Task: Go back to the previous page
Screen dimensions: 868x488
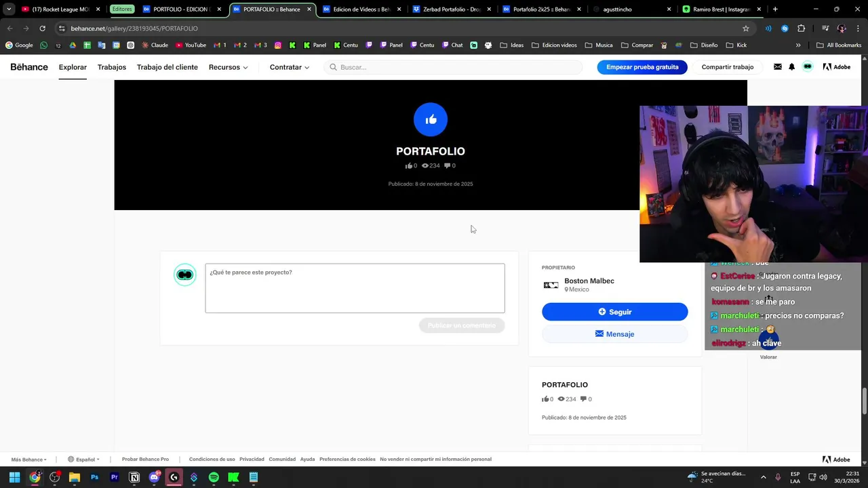Action: pyautogui.click(x=9, y=28)
